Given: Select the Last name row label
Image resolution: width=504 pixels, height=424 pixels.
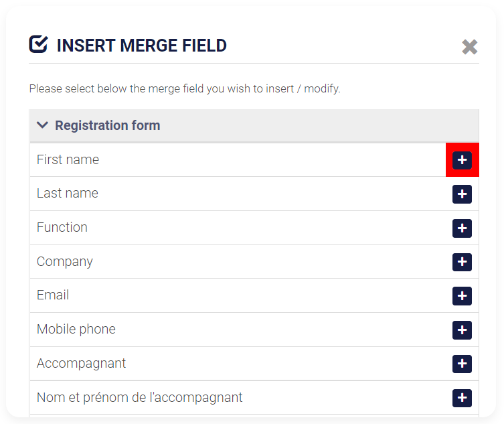Looking at the screenshot, I should pyautogui.click(x=68, y=194).
